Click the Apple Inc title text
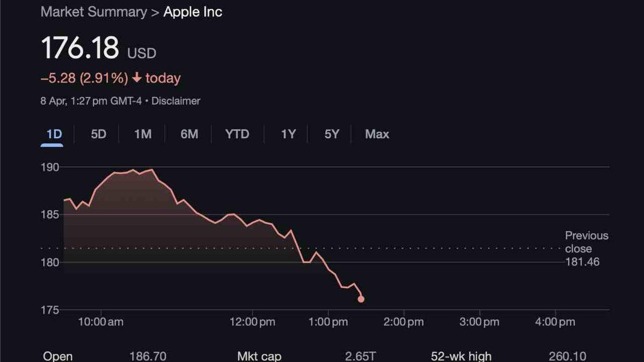644x362 pixels. (193, 12)
